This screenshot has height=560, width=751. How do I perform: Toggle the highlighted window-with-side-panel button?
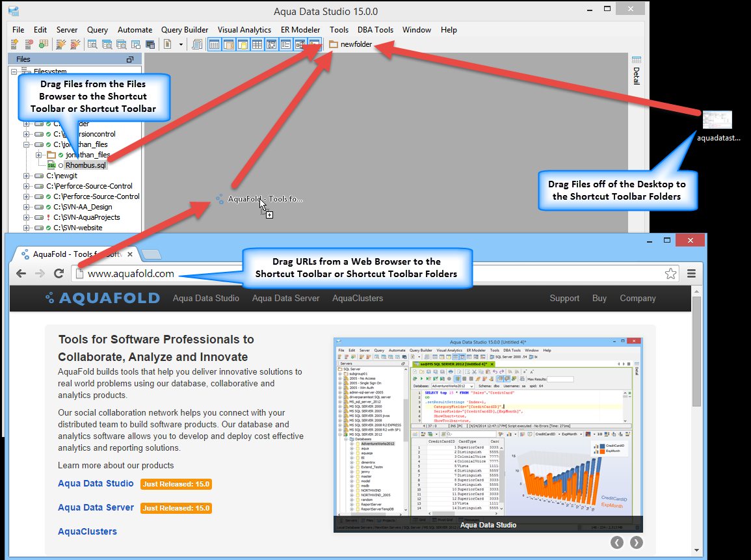(x=228, y=44)
